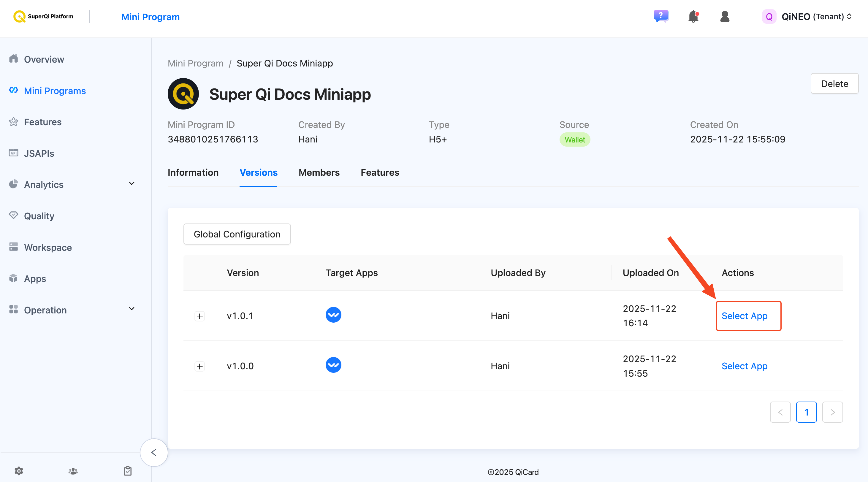Click the Uploaded By column header
The width and height of the screenshot is (868, 482).
tap(518, 273)
